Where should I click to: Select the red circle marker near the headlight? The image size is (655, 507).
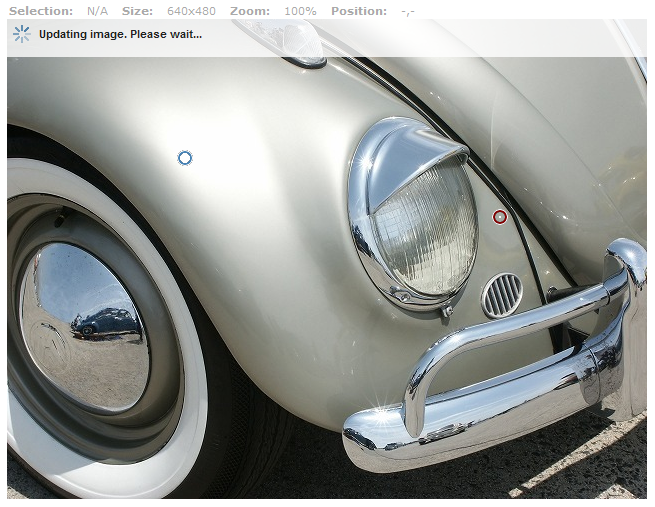pyautogui.click(x=500, y=217)
